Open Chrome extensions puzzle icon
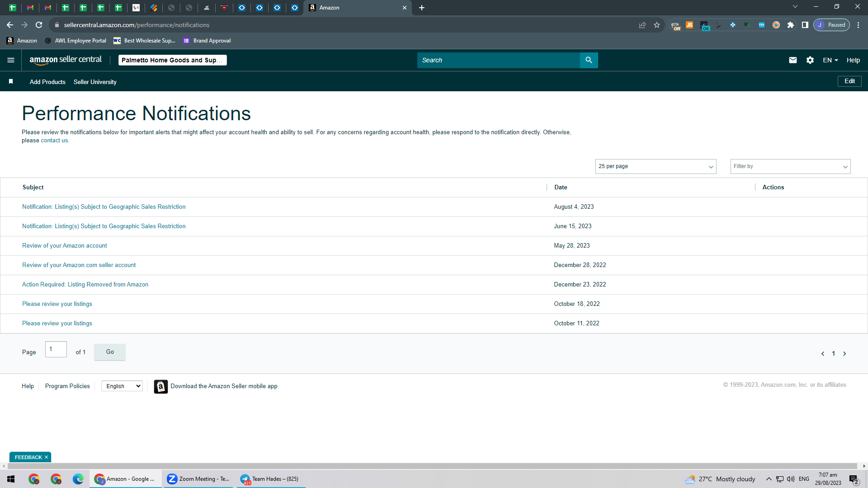Image resolution: width=868 pixels, height=488 pixels. (x=791, y=25)
